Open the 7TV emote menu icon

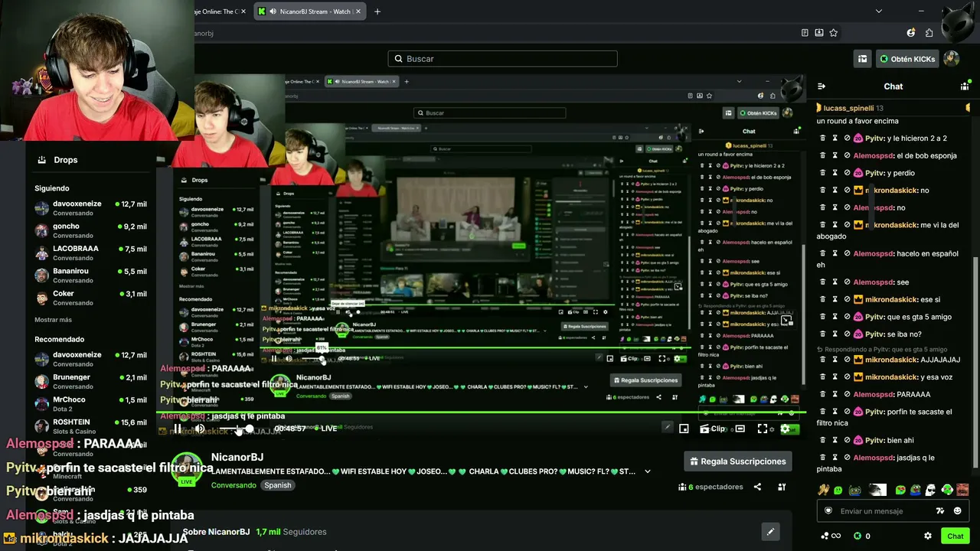(x=940, y=511)
